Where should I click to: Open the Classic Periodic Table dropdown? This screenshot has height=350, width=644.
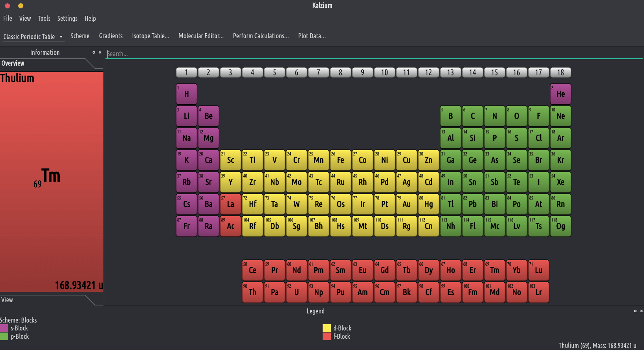[x=33, y=37]
